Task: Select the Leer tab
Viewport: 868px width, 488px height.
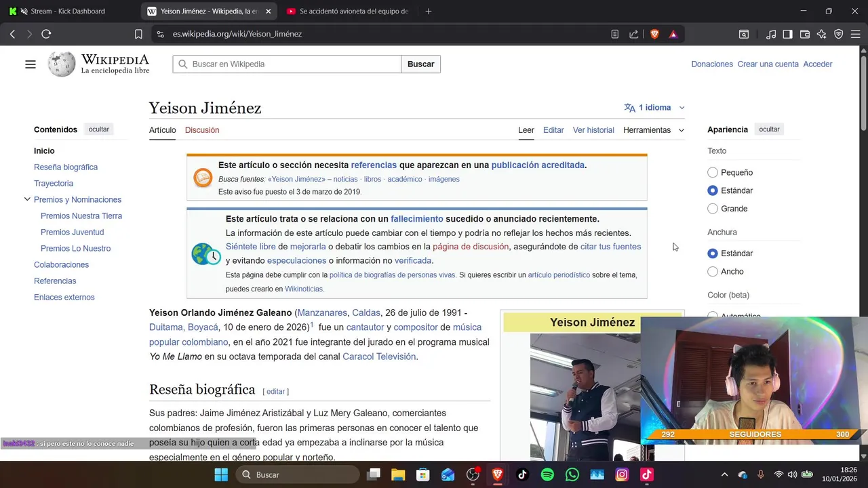Action: [526, 130]
